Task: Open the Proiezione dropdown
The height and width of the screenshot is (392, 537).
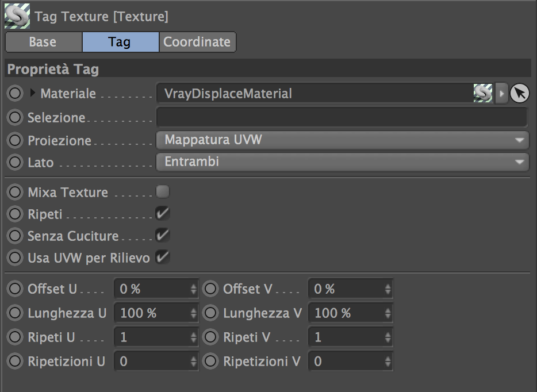Action: (342, 140)
